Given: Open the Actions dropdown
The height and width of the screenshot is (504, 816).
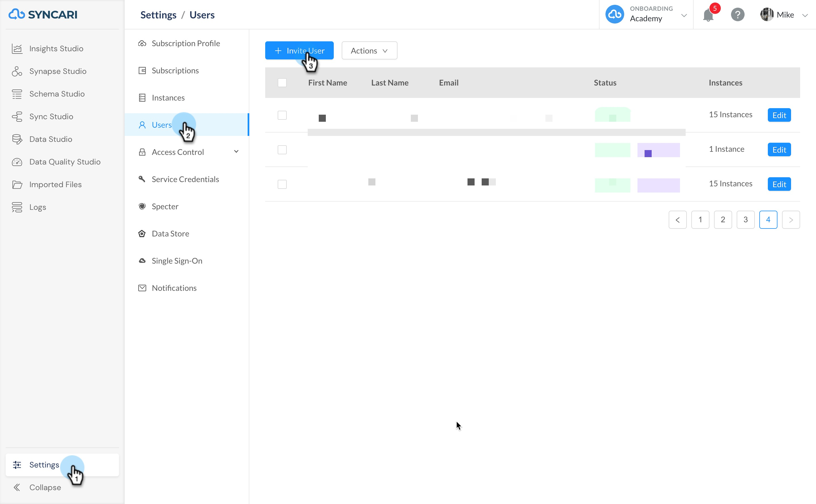Looking at the screenshot, I should pyautogui.click(x=369, y=51).
